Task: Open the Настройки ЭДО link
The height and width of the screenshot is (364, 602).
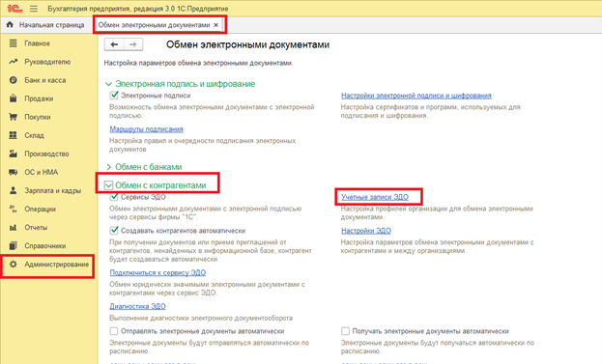Action: click(x=366, y=231)
